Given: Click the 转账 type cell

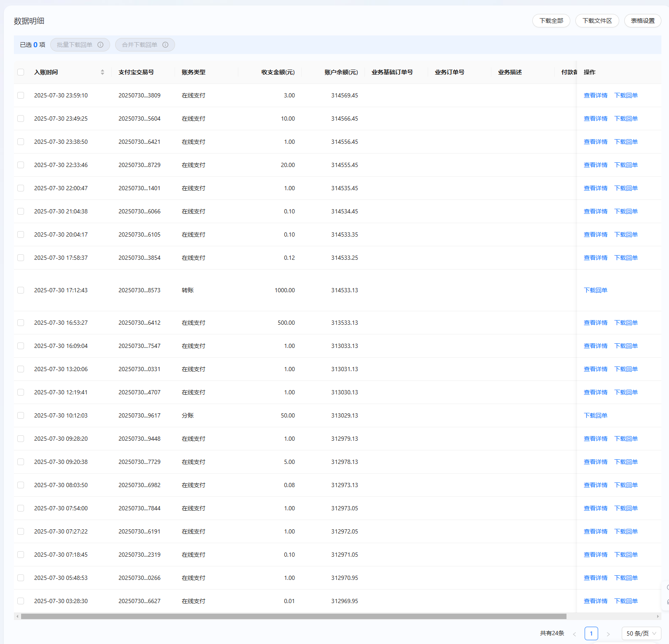Looking at the screenshot, I should 188,290.
